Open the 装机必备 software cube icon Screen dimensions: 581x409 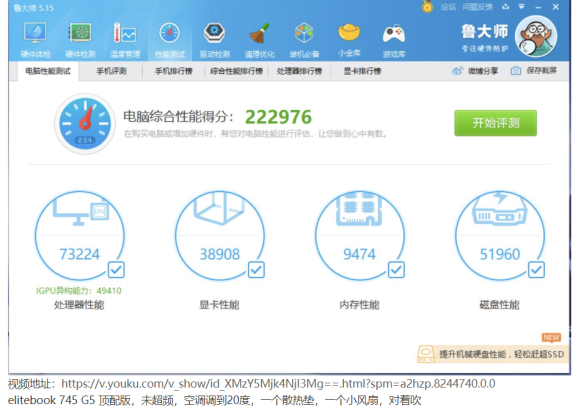[304, 40]
